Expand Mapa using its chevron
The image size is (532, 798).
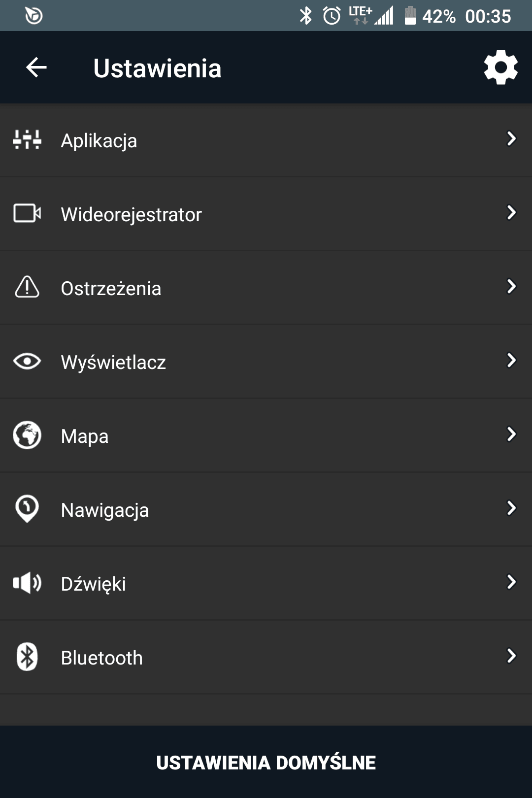pyautogui.click(x=511, y=434)
